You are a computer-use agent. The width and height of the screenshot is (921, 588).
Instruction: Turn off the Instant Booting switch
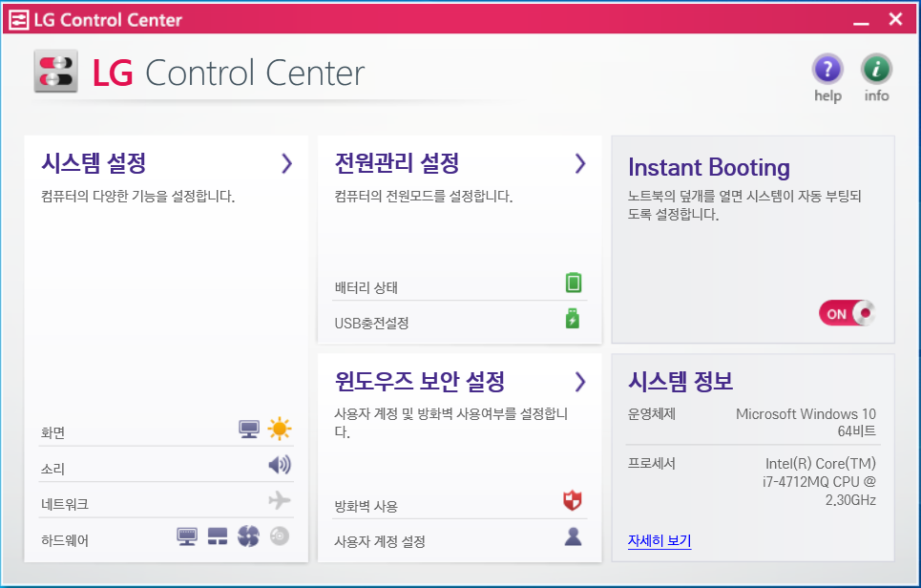pos(847,313)
